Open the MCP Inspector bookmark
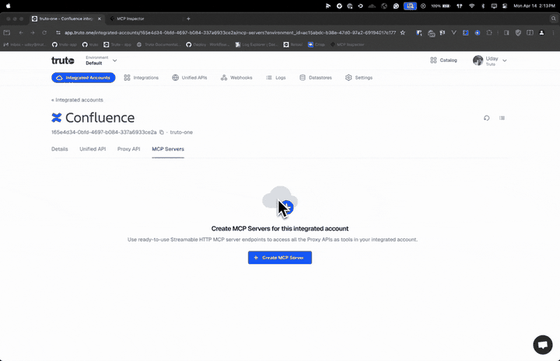This screenshot has width=560, height=361. (x=347, y=45)
